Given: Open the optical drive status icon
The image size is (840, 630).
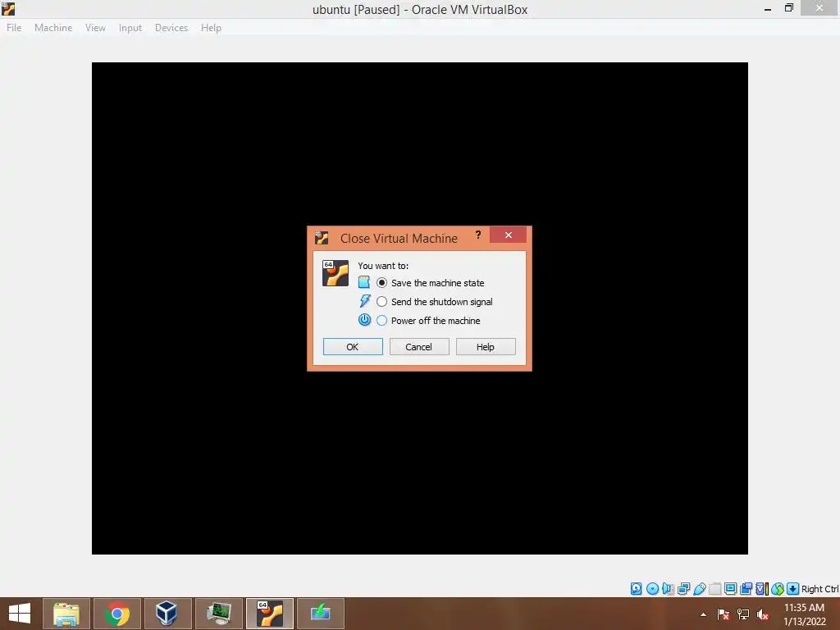Looking at the screenshot, I should click(652, 589).
